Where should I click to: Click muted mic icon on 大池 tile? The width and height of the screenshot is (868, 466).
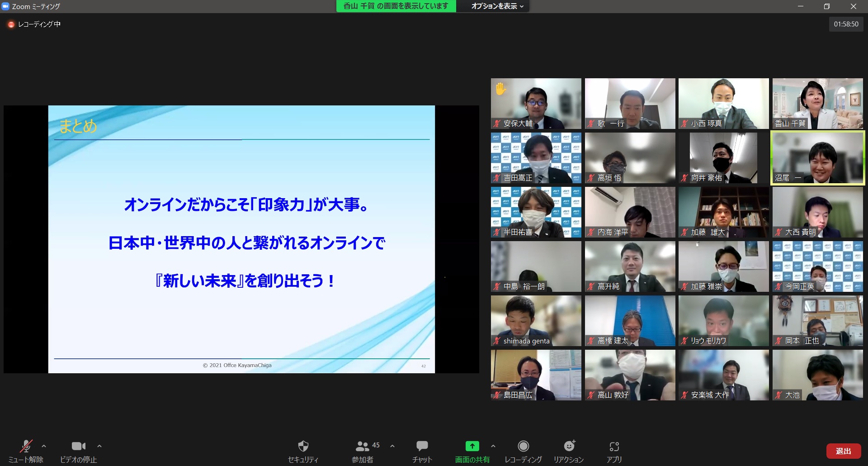(778, 395)
